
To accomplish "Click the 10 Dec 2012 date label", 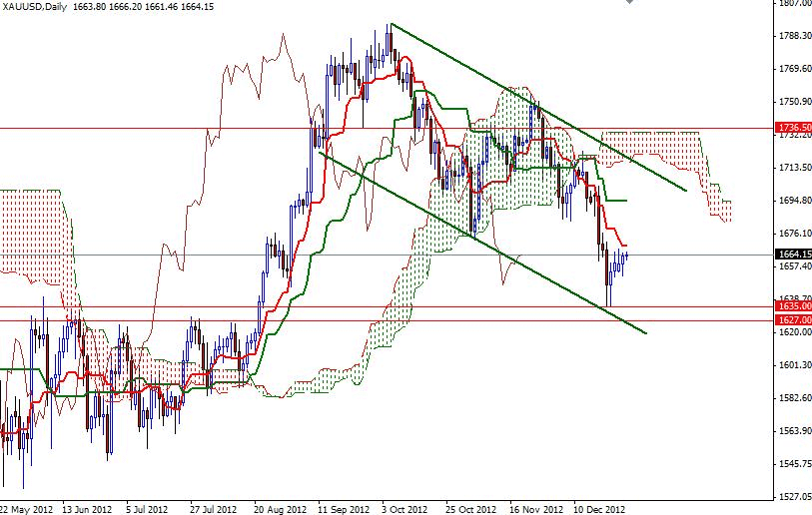I will (599, 509).
